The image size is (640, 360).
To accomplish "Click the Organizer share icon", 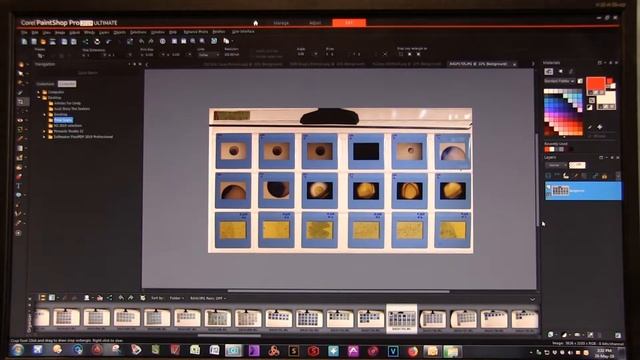I will click(x=109, y=298).
